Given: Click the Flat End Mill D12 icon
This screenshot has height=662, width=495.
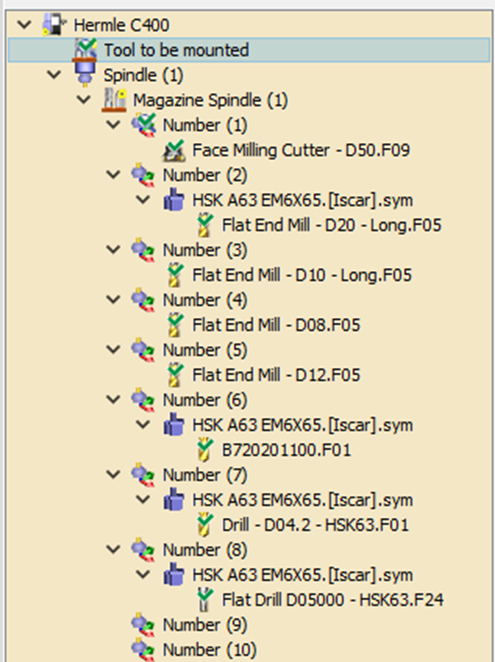Looking at the screenshot, I should pyautogui.click(x=175, y=375).
